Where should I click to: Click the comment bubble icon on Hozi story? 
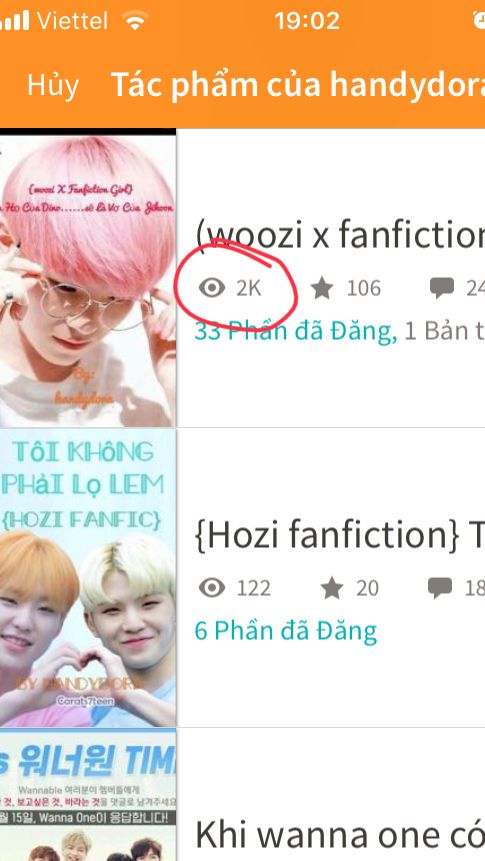[441, 588]
